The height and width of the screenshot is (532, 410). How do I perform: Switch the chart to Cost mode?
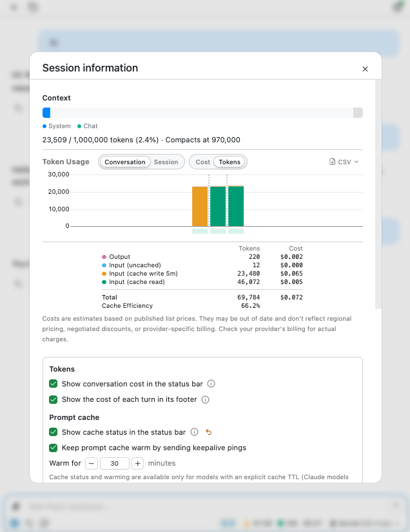[203, 162]
